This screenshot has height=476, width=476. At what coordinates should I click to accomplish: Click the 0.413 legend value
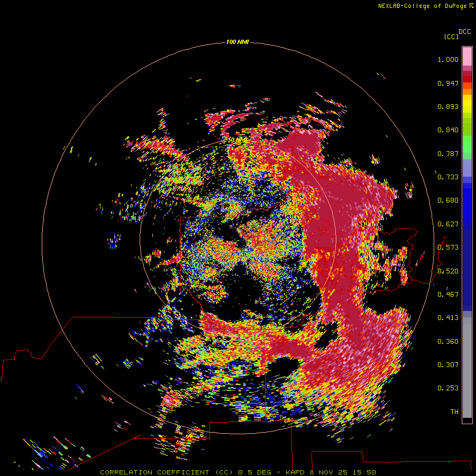click(448, 318)
